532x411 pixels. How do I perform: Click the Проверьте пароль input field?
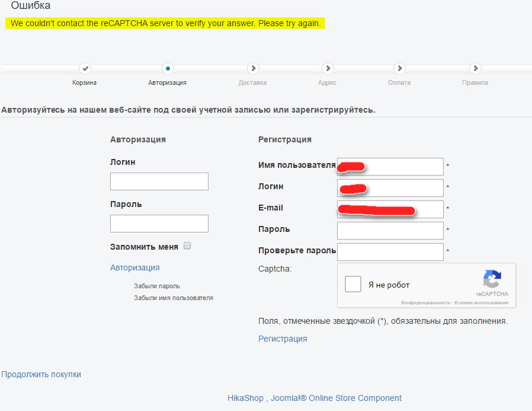390,252
